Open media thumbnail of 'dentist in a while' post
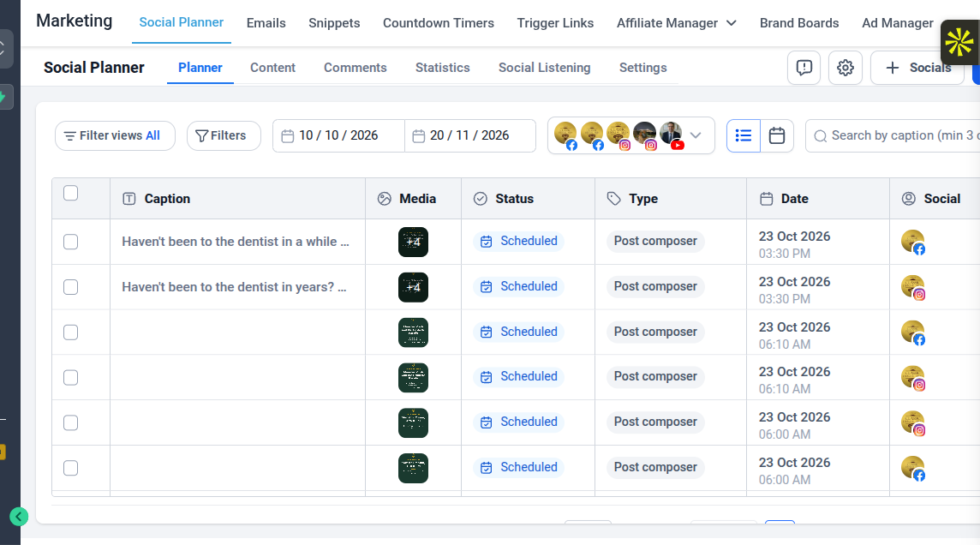The width and height of the screenshot is (980, 545). tap(413, 242)
